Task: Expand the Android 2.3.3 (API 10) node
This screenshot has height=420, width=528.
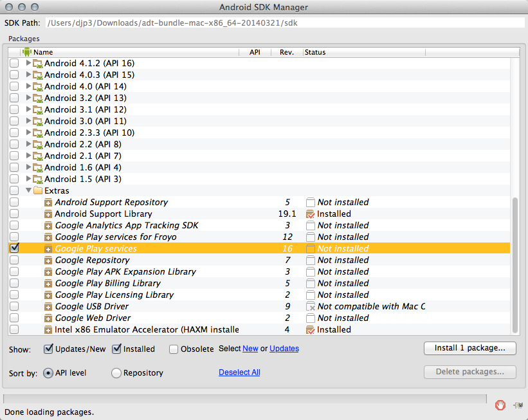Action: point(28,133)
